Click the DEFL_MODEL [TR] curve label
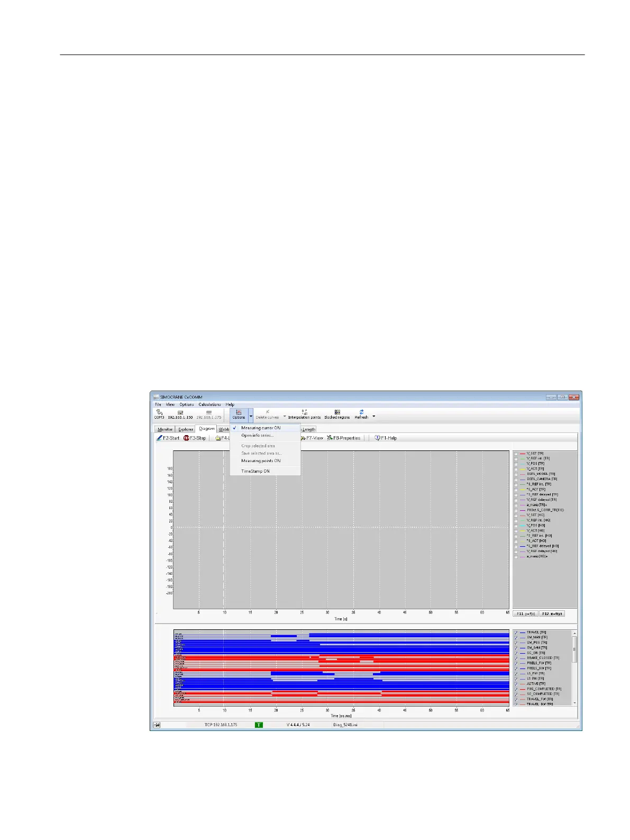630x840 pixels. click(541, 474)
